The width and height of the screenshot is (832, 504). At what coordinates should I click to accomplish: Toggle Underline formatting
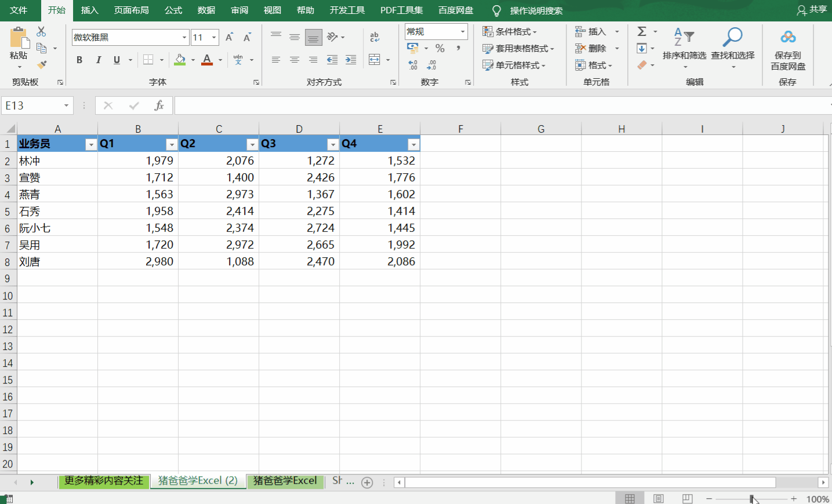(x=117, y=60)
